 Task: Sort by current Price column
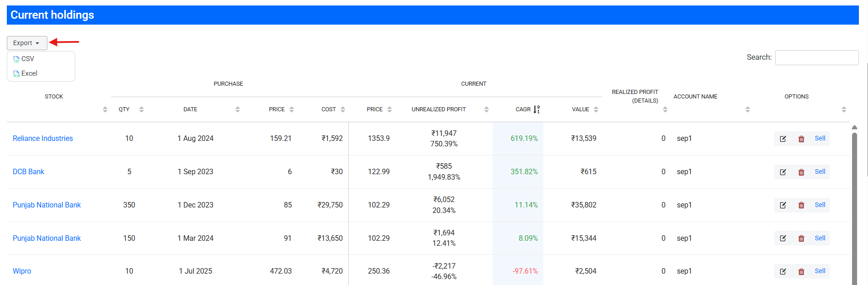(389, 109)
